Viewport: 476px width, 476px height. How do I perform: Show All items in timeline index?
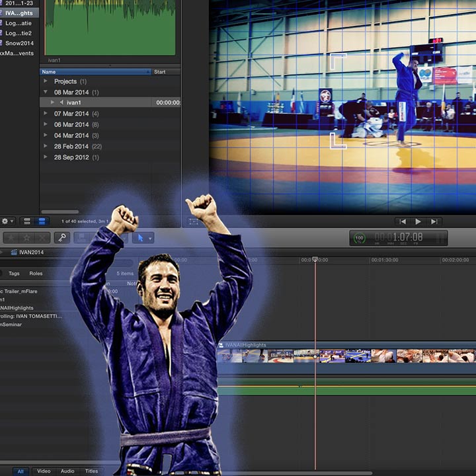pyautogui.click(x=20, y=471)
